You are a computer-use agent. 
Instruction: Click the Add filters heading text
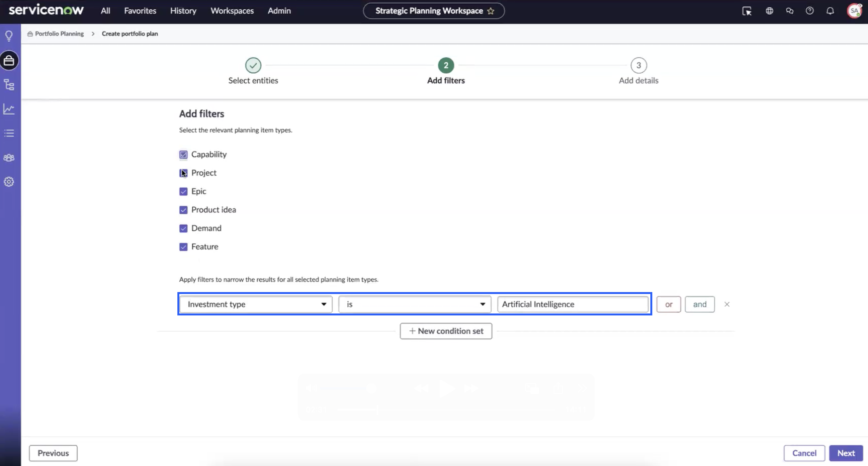point(201,114)
